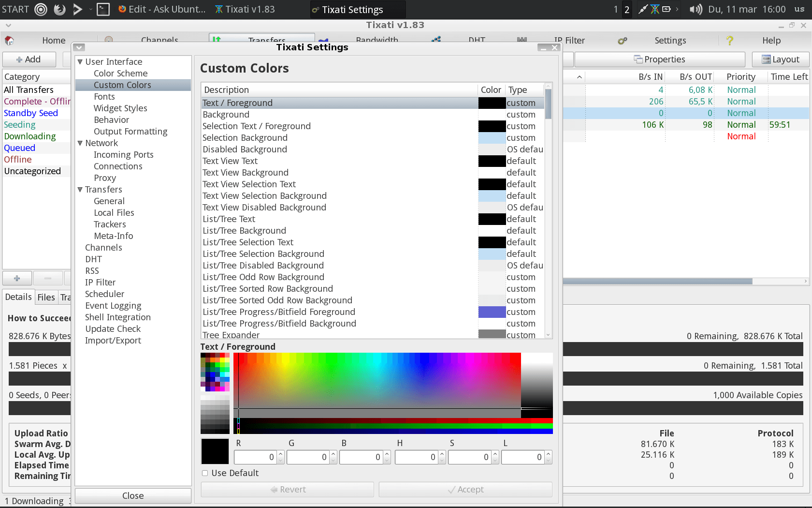812x508 pixels.
Task: Collapse the Transfers settings tree section
Action: [80, 190]
